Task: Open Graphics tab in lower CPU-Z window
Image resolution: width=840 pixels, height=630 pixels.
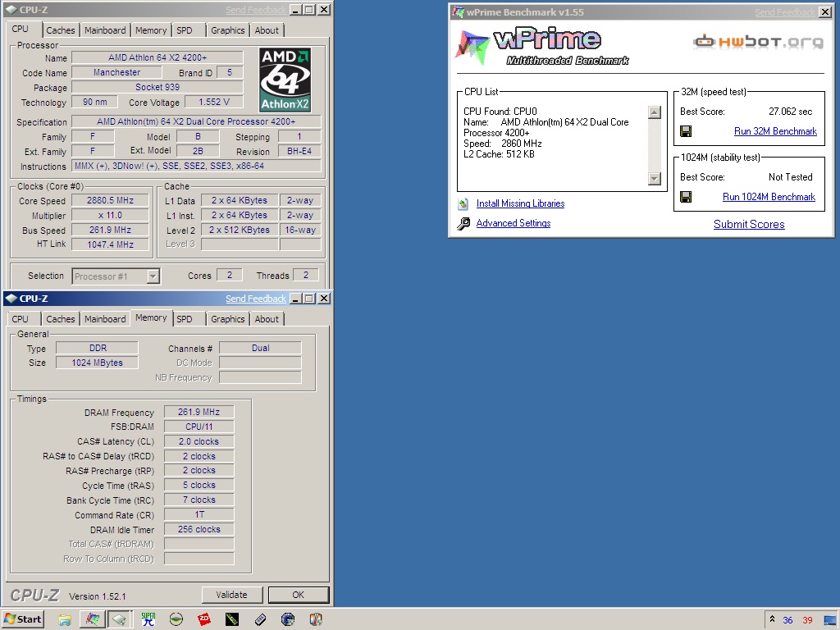Action: tap(228, 319)
